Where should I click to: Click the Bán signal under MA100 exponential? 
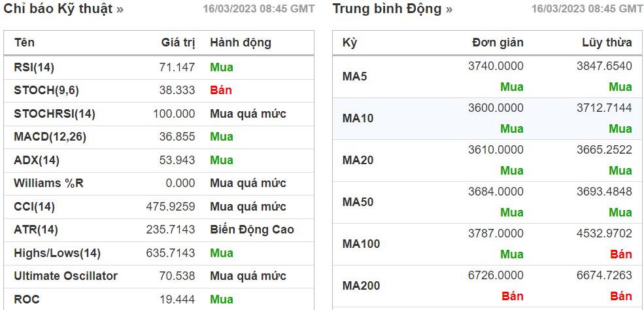coord(621,254)
